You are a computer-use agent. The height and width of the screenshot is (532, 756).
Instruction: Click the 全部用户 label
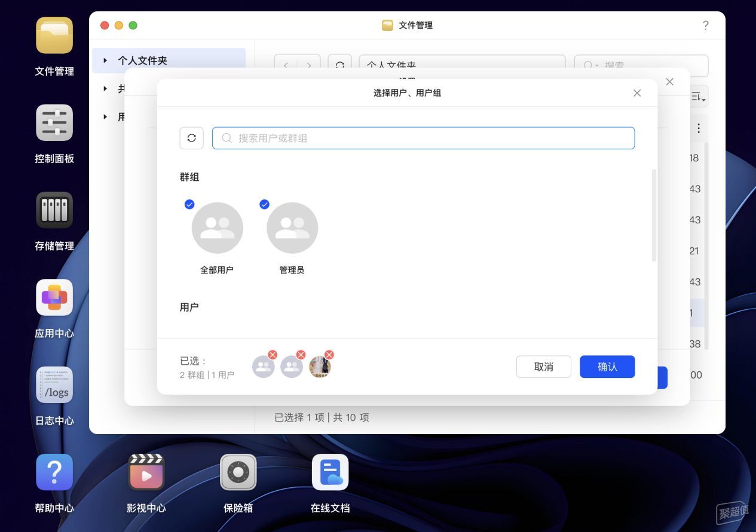(x=217, y=270)
